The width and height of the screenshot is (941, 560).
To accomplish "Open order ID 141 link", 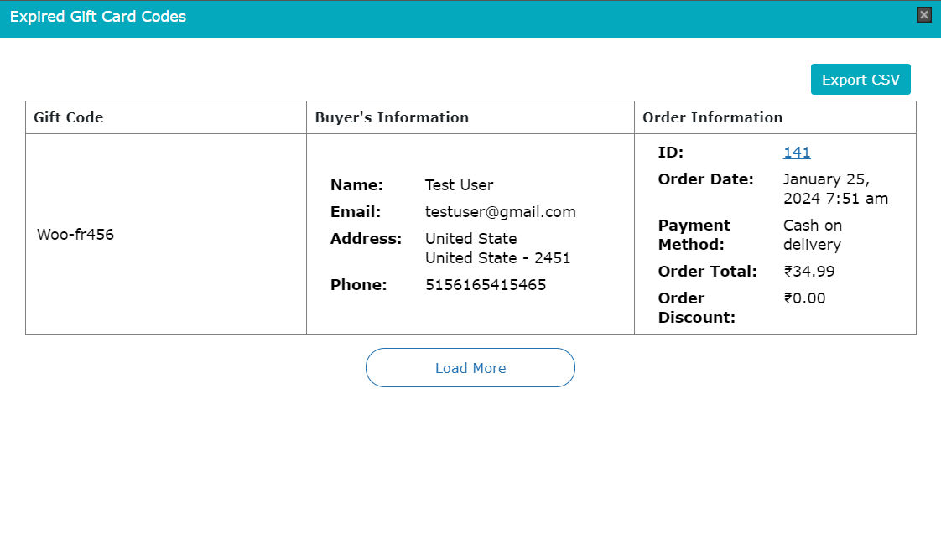I will pyautogui.click(x=797, y=153).
